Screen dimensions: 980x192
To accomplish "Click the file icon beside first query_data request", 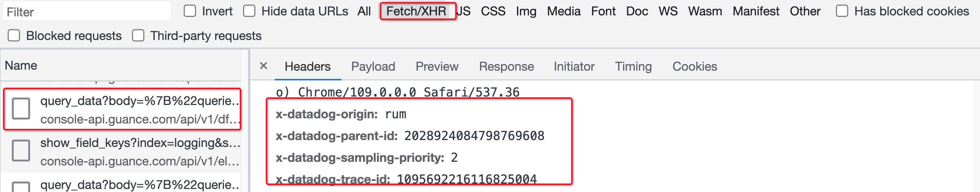I will pyautogui.click(x=21, y=109).
